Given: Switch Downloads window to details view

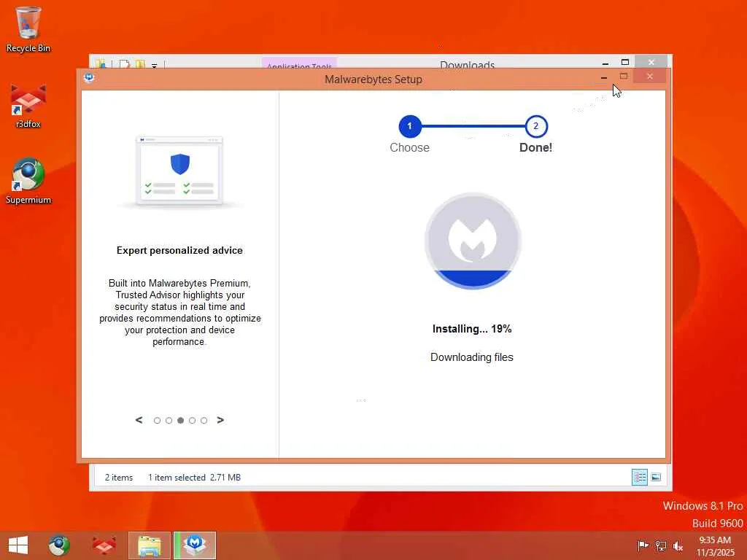Looking at the screenshot, I should tap(639, 477).
